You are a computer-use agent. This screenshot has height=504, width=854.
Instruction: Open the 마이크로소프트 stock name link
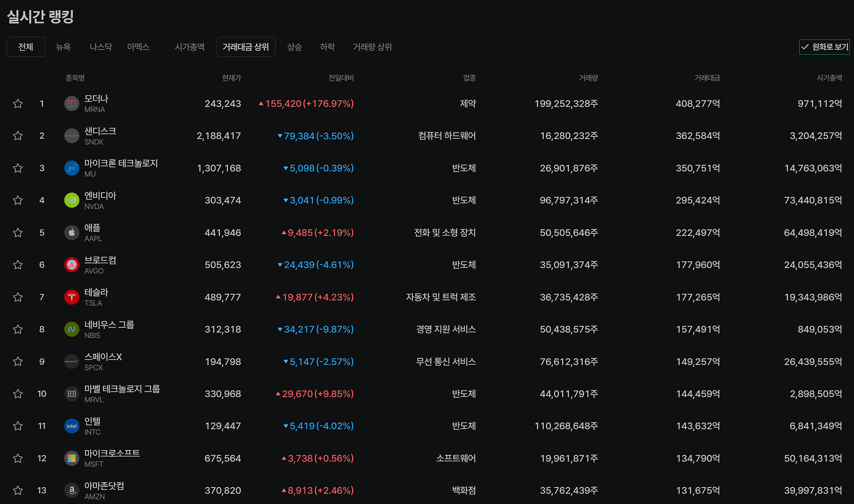112,453
